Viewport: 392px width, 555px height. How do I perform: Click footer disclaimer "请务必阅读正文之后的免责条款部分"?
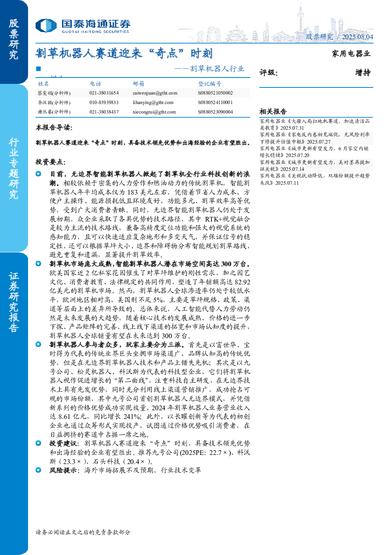click(x=83, y=532)
